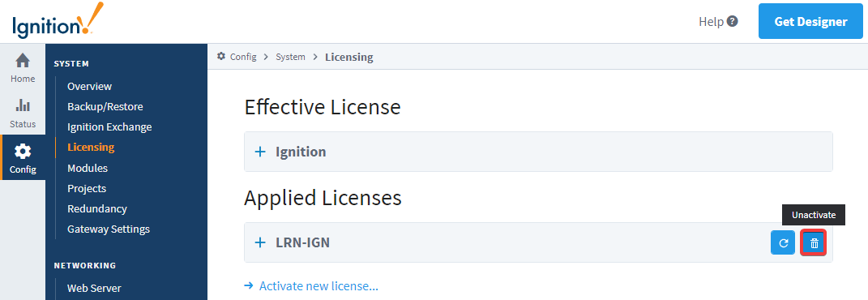Screen dimensions: 868x300
Task: Open the Projects settings page
Action: 87,188
